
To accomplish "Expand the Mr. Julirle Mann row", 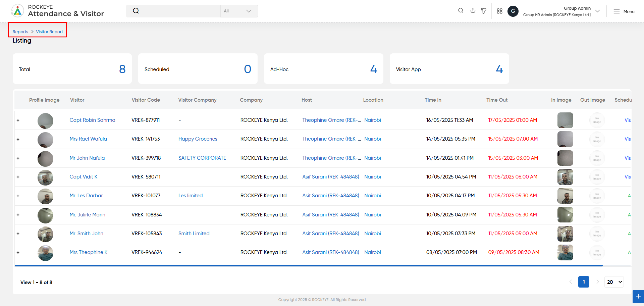I will coord(18,215).
